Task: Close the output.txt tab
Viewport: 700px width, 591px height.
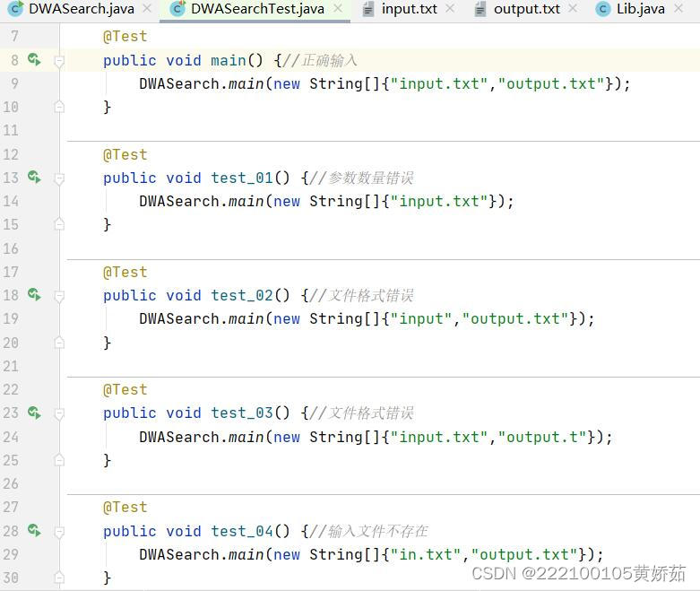Action: point(574,8)
